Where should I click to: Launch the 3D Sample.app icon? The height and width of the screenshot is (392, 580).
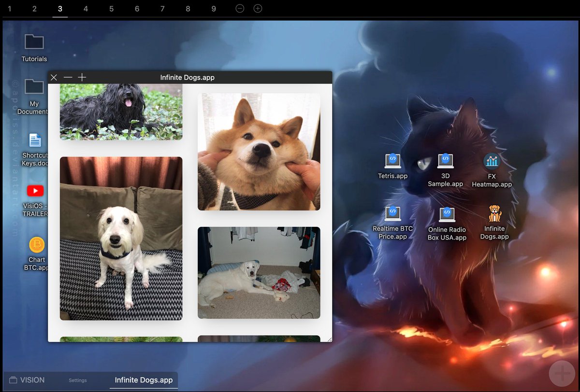446,161
